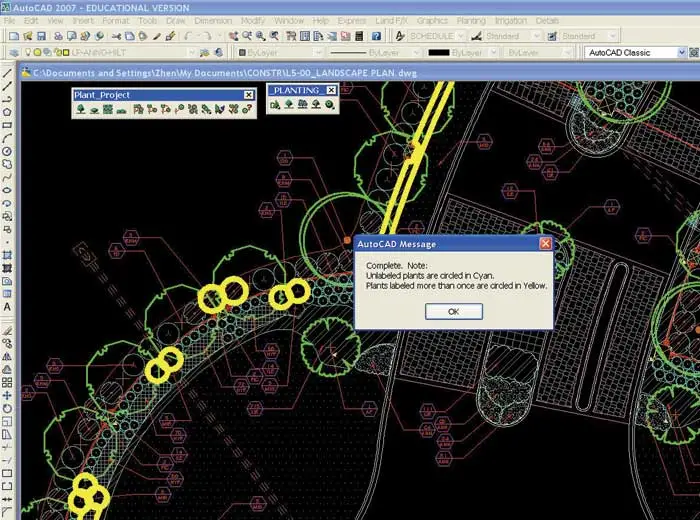Close the Plant_Project floating toolbar

[249, 95]
